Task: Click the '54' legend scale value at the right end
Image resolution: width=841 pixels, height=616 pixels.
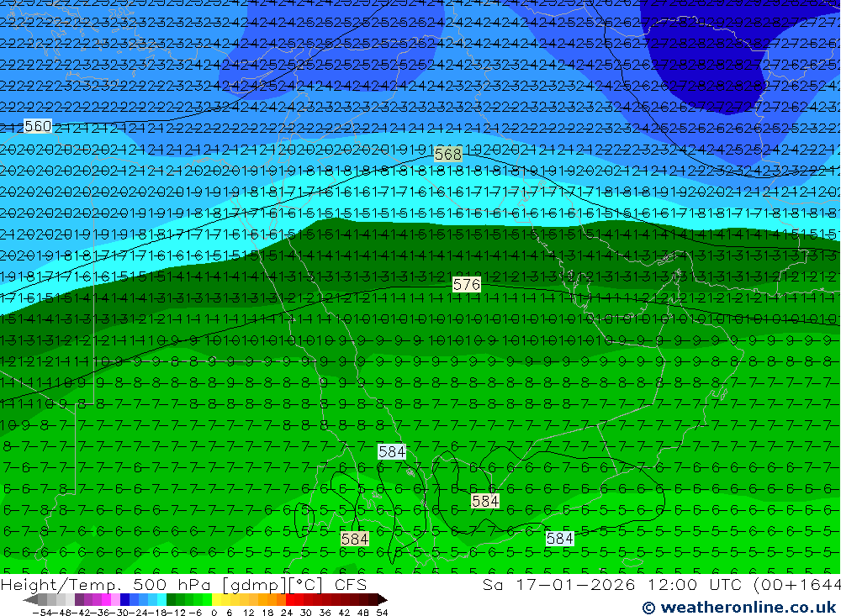Action: tap(382, 613)
